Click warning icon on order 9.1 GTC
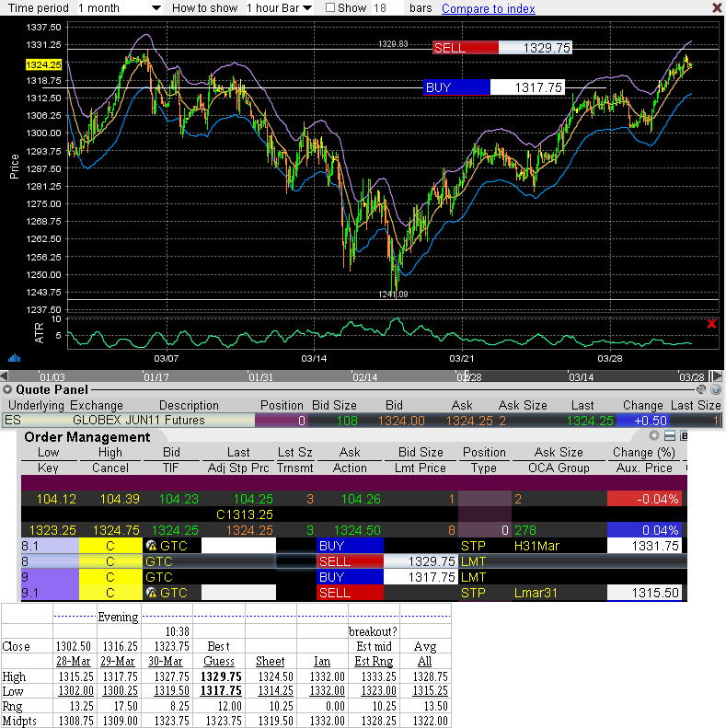This screenshot has width=726, height=728. (151, 593)
